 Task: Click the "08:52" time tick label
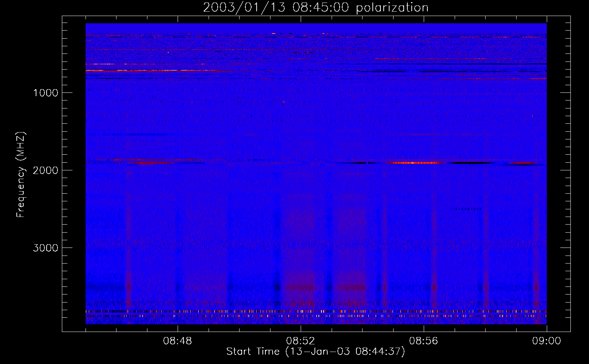tap(300, 341)
